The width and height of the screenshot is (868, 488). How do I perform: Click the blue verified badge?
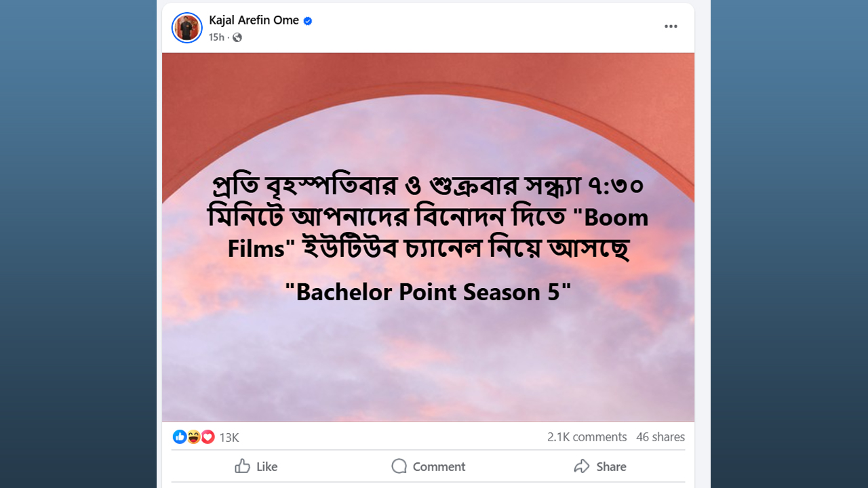[308, 21]
